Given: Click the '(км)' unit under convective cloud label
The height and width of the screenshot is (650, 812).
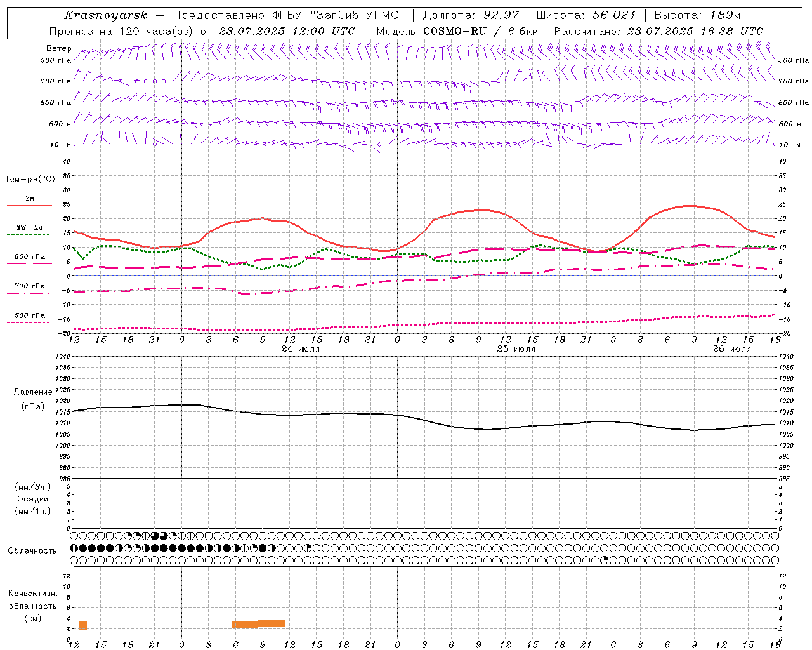Looking at the screenshot, I should [33, 618].
